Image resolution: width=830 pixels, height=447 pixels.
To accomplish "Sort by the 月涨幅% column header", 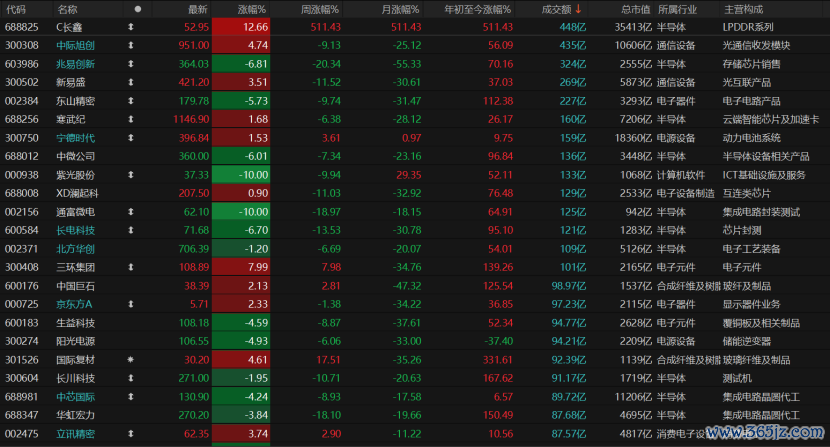I will click(x=400, y=10).
